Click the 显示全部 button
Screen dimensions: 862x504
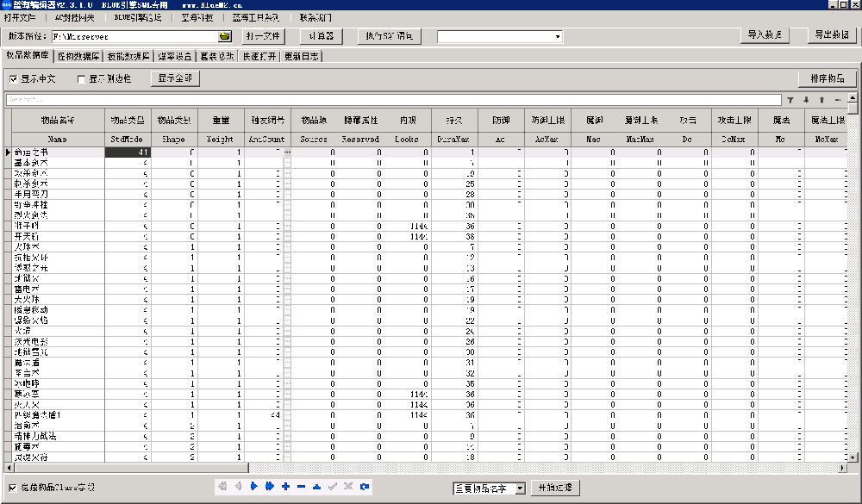175,78
